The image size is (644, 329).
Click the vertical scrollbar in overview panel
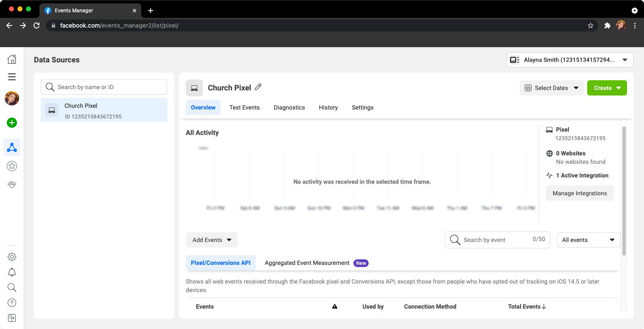point(624,191)
